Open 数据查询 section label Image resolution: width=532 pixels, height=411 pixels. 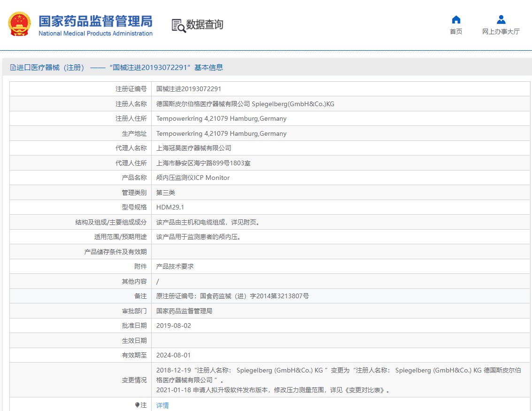click(205, 24)
